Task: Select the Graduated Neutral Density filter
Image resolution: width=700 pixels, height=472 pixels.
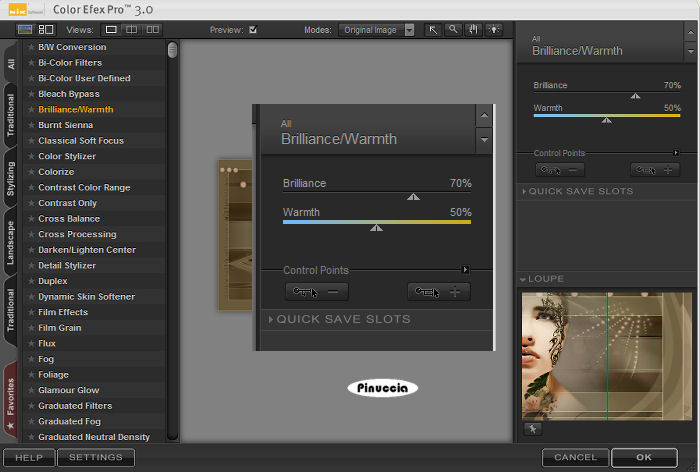Action: point(94,437)
